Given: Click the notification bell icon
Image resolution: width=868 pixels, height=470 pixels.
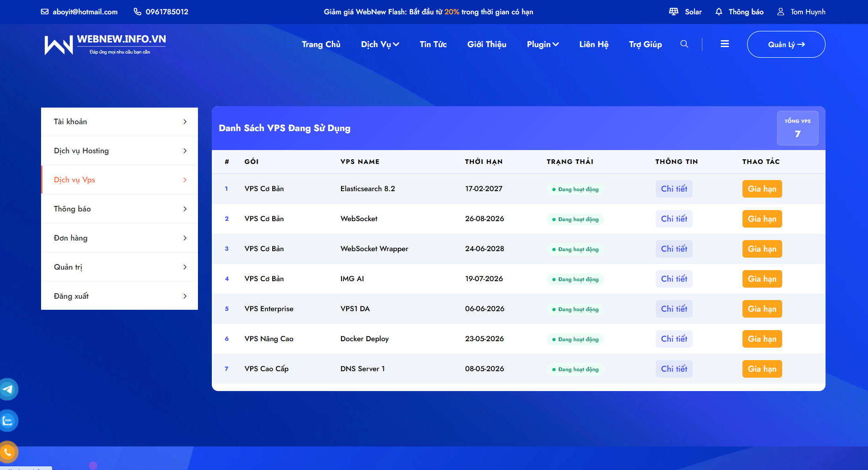Looking at the screenshot, I should click(719, 12).
